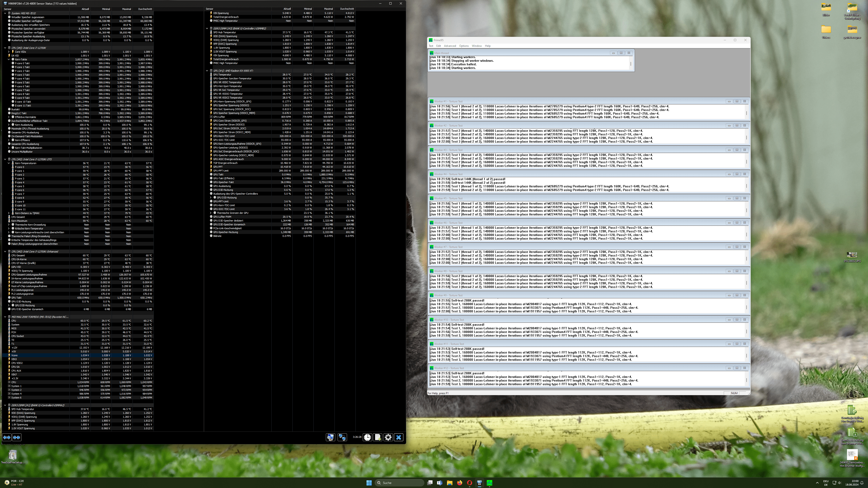Expand the Kern-Auslastung row
This screenshot has height=488, width=868.
[x=9, y=125]
